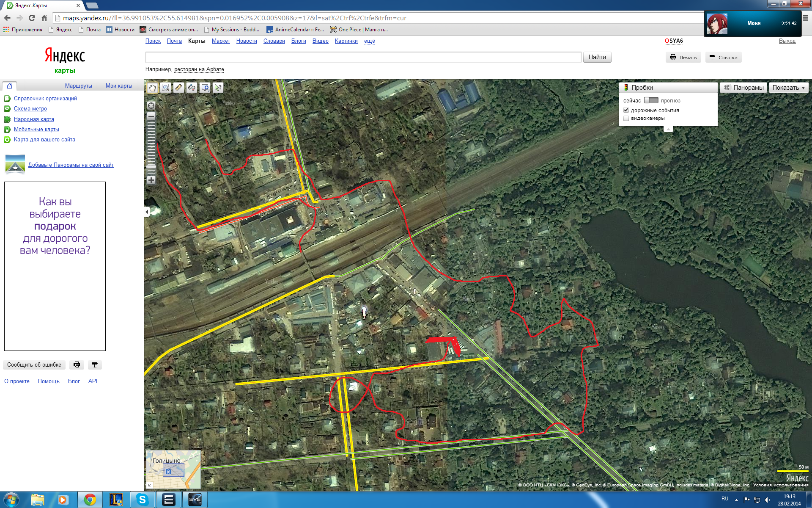This screenshot has height=508, width=812.
Task: Click Добавьте Панорамы на свой сайт link
Action: click(x=71, y=165)
